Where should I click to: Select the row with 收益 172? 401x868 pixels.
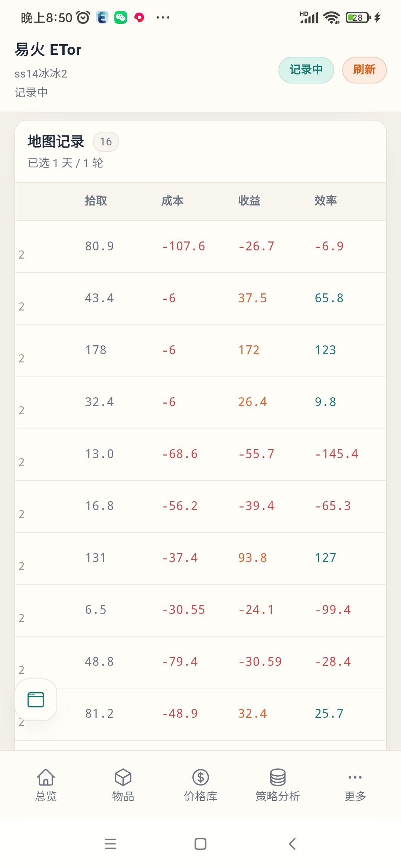[x=200, y=350]
